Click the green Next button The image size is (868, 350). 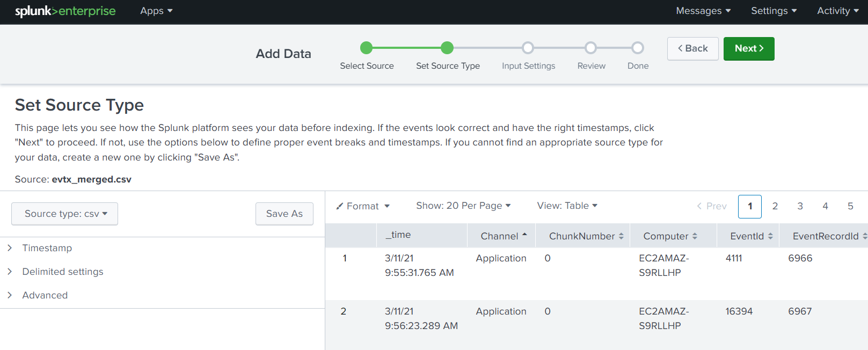tap(749, 48)
